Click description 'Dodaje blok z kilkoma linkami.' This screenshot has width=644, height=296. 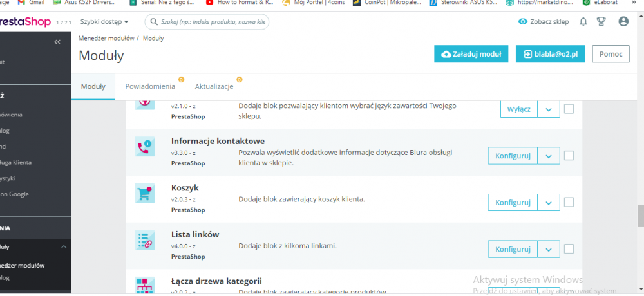coord(287,246)
